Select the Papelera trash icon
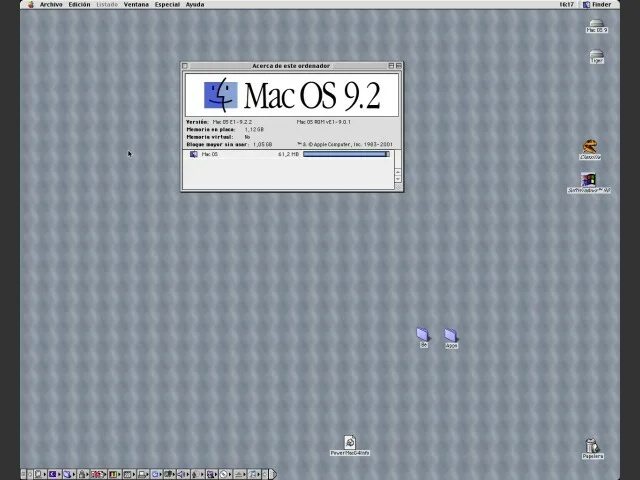Viewport: 640px width, 480px height. (x=592, y=448)
